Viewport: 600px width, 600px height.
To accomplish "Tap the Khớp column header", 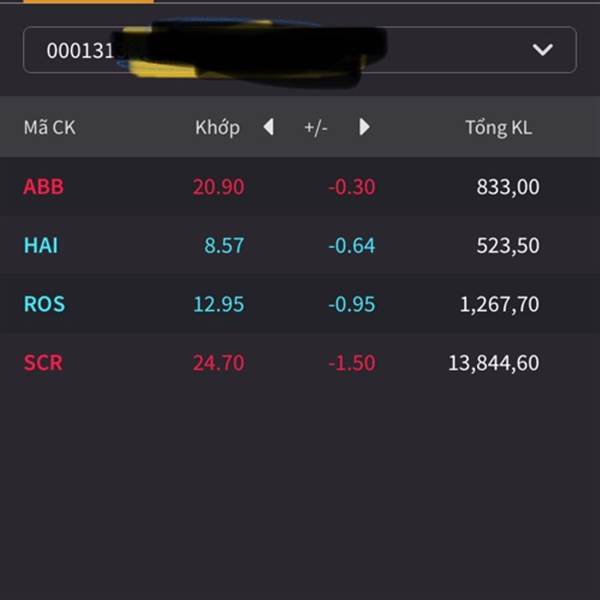I will coord(217,127).
